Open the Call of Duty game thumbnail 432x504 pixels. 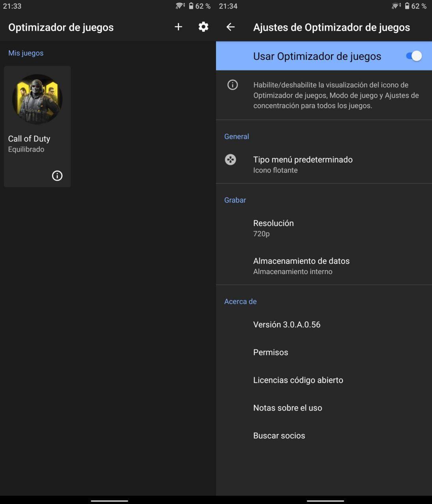point(37,99)
